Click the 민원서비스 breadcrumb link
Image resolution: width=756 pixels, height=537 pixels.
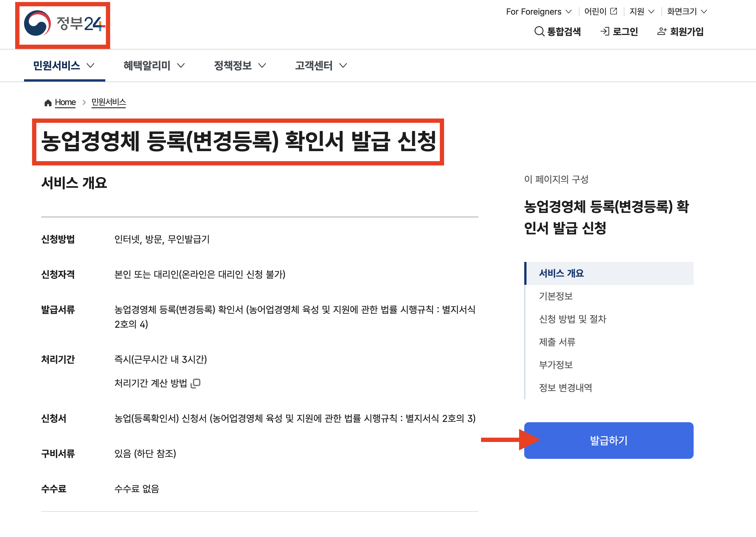pyautogui.click(x=108, y=102)
